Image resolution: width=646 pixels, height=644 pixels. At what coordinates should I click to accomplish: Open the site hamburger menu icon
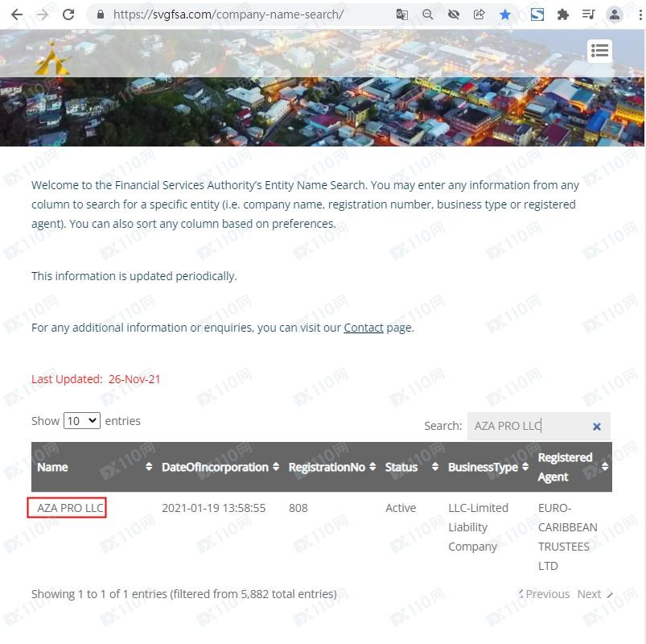[599, 52]
